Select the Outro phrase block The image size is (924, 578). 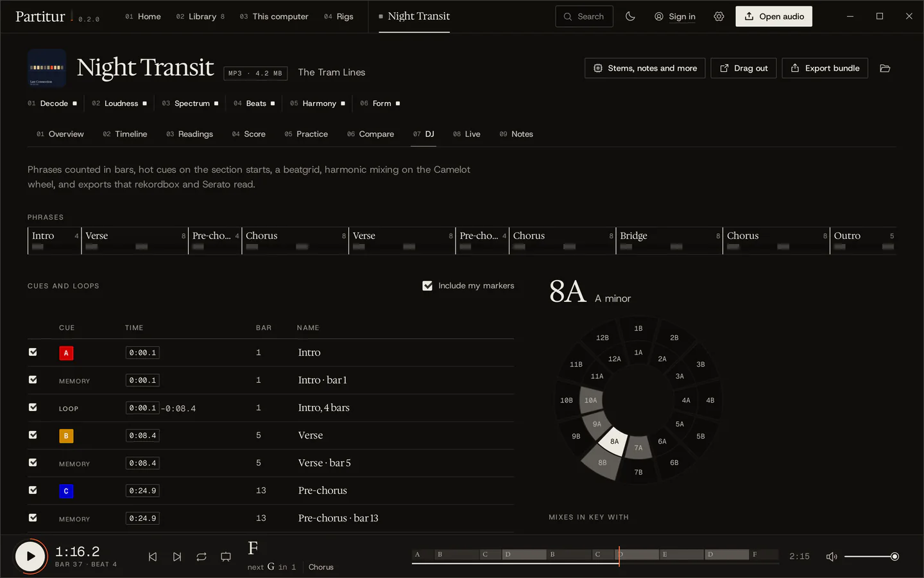863,241
